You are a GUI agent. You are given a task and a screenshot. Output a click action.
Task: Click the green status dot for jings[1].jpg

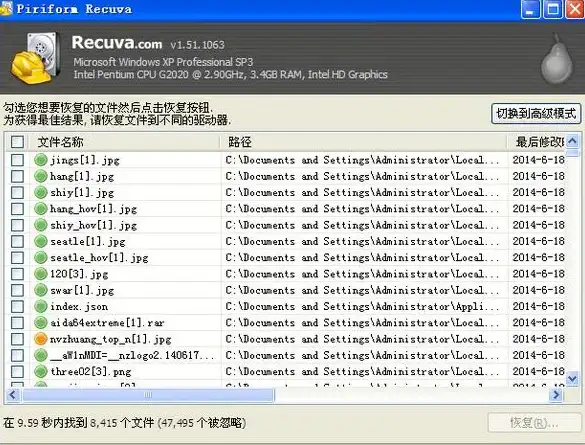pos(41,160)
